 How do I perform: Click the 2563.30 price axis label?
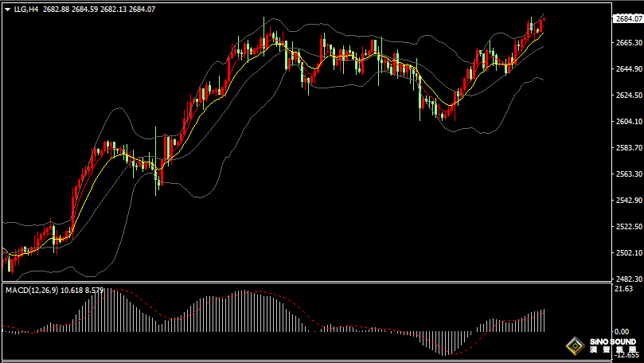click(x=628, y=174)
